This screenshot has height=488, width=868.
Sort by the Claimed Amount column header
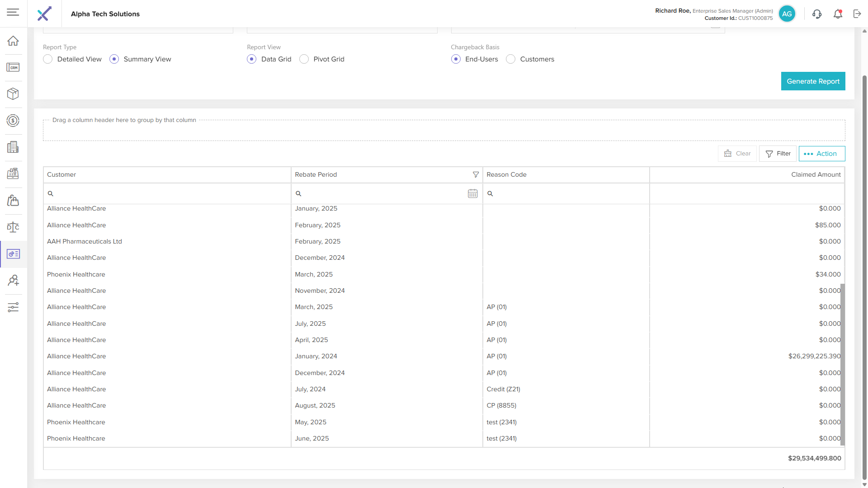coord(816,175)
